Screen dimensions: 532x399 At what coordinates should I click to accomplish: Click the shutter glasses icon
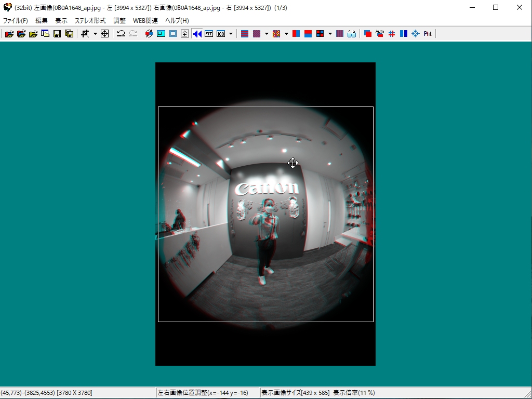352,34
